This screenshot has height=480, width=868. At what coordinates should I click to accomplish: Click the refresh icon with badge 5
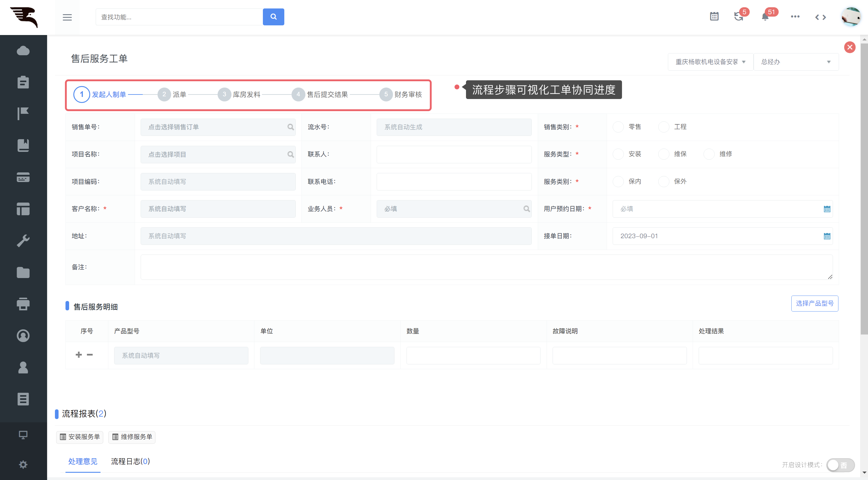pos(738,17)
